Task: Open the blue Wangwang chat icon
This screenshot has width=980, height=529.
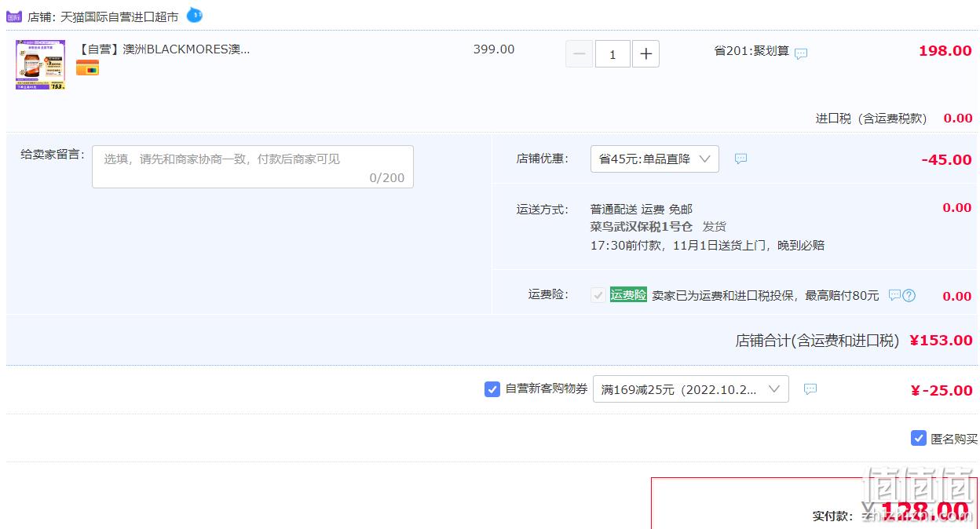Action: [x=194, y=15]
